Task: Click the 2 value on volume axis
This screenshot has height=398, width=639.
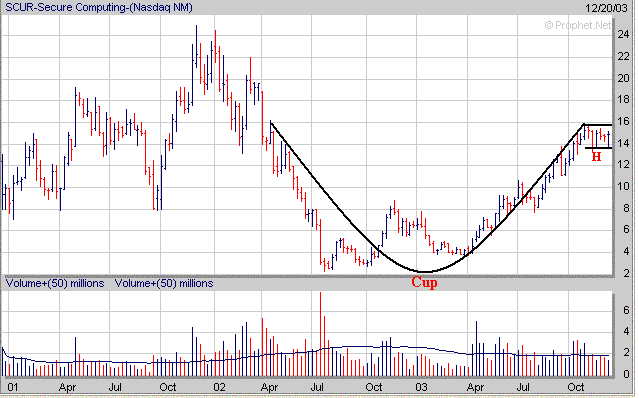Action: (x=626, y=353)
